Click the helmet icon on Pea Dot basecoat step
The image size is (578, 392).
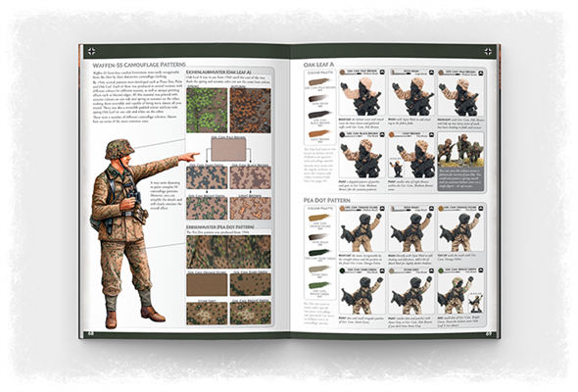click(382, 209)
